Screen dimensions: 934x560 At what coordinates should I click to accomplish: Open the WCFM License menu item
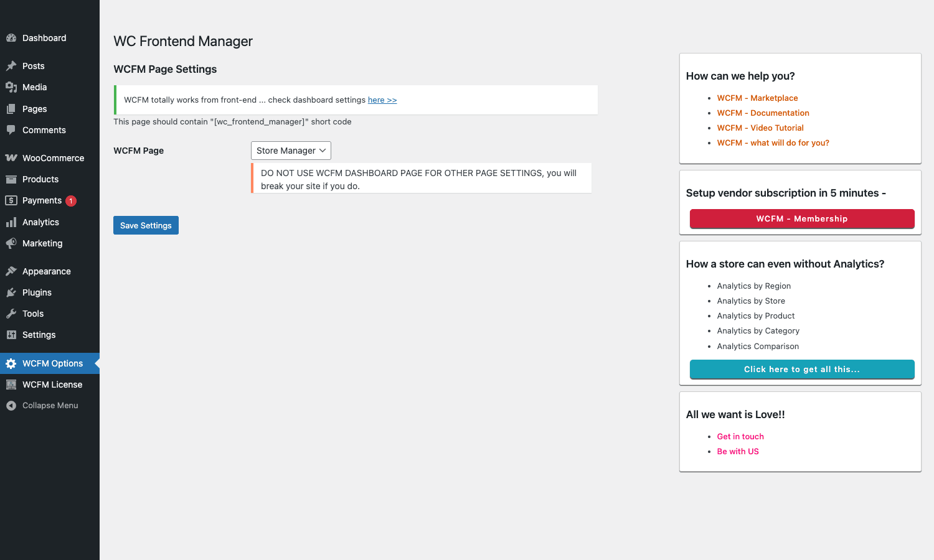coord(50,385)
